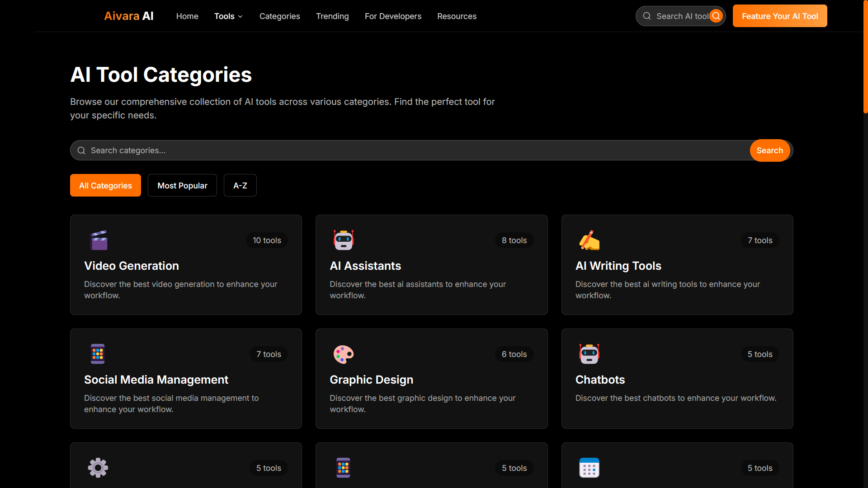Click the Chatbots robot icon

589,354
